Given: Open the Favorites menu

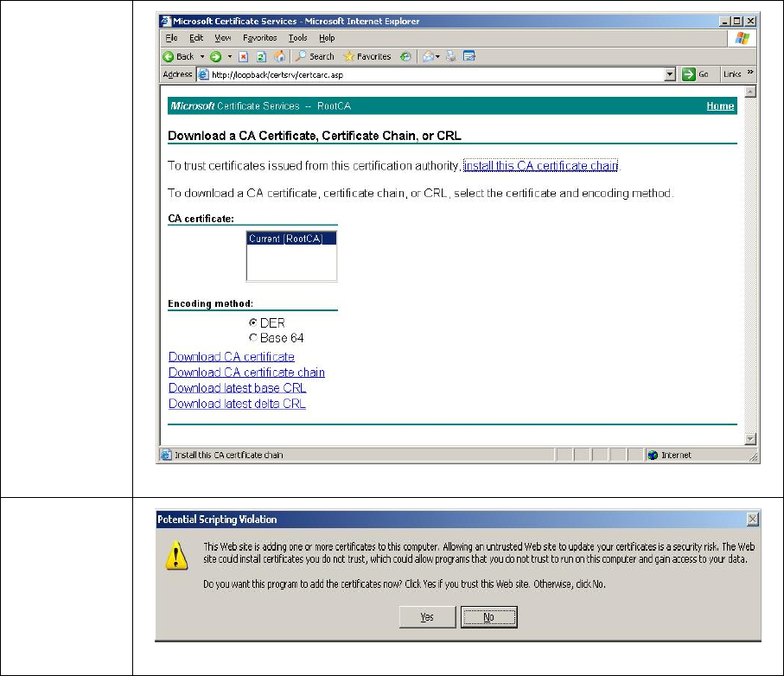Looking at the screenshot, I should [x=259, y=38].
